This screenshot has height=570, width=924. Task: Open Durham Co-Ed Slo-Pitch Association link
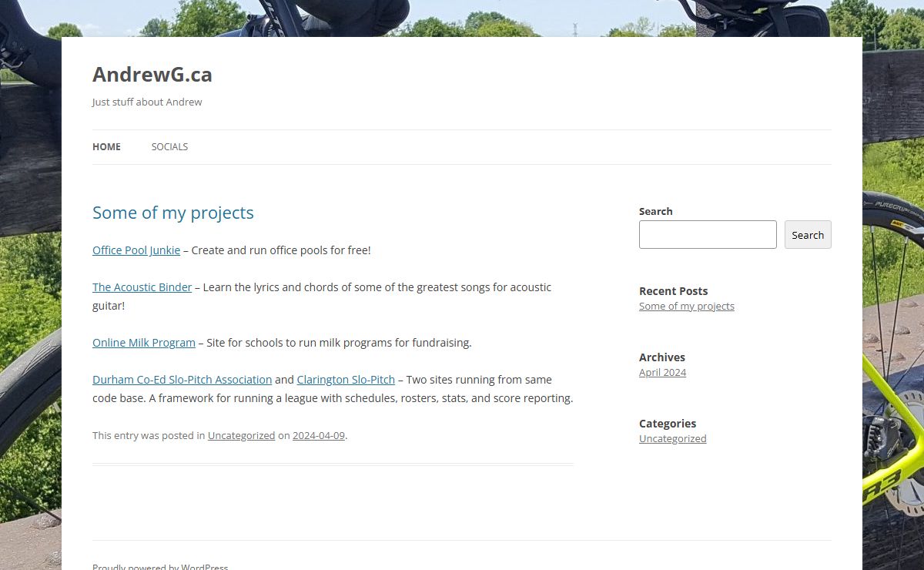pos(182,380)
